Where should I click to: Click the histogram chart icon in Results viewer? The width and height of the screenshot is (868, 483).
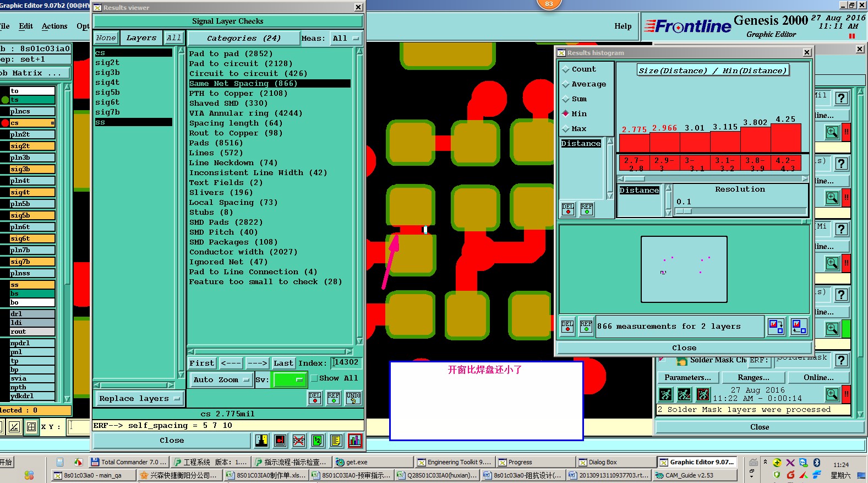coord(355,441)
